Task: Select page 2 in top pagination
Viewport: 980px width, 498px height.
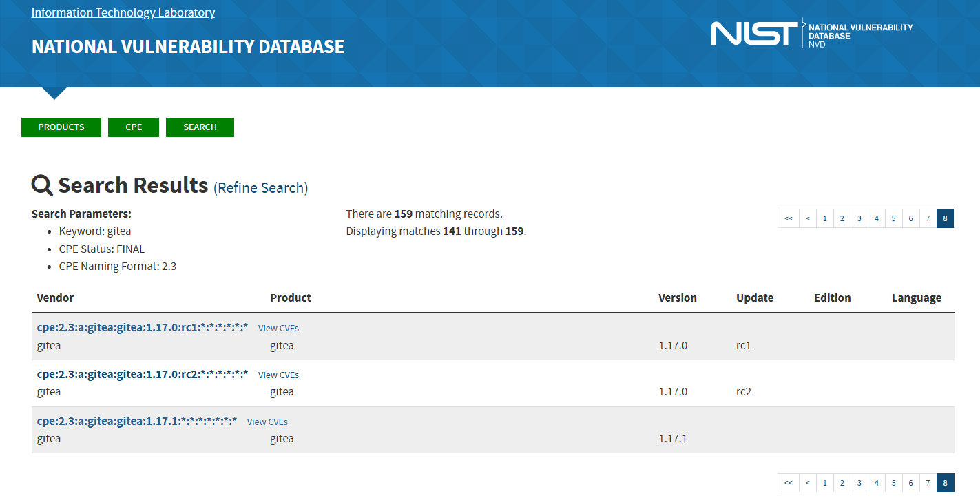Action: point(842,218)
